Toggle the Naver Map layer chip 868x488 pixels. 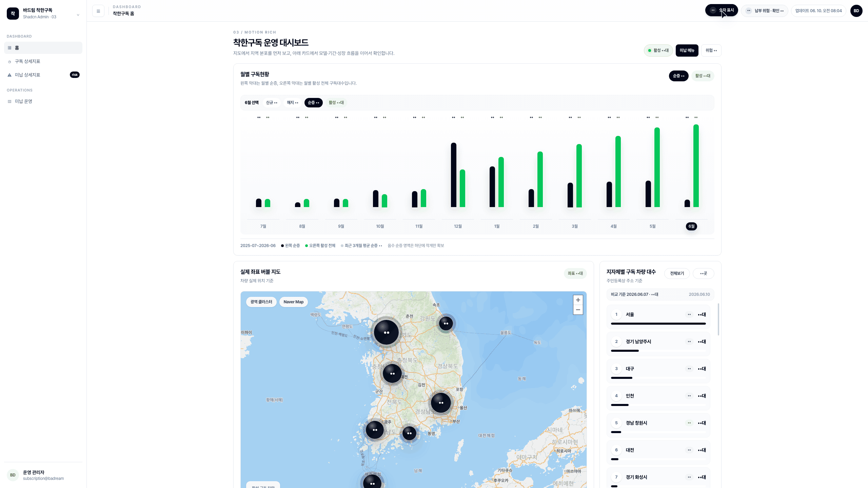point(294,302)
